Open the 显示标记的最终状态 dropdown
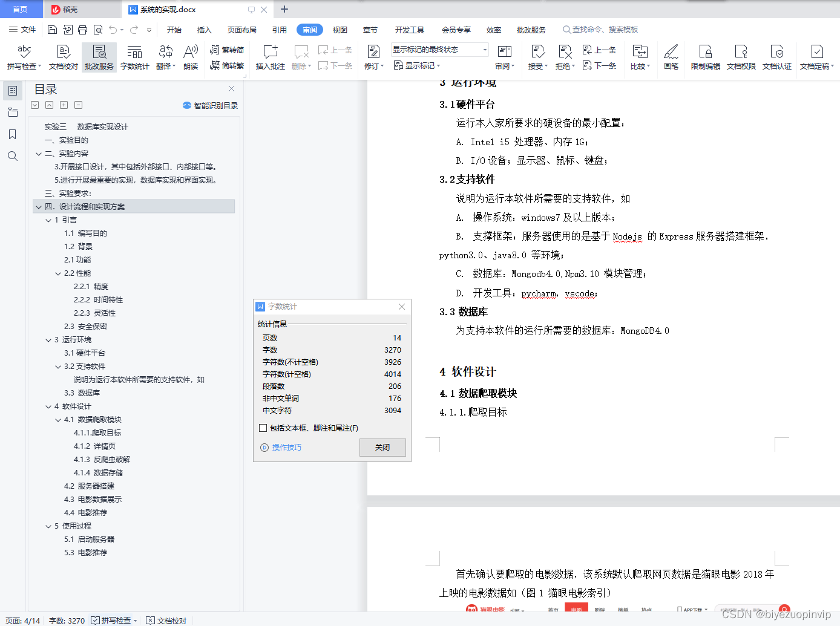Image resolution: width=840 pixels, height=626 pixels. (x=439, y=50)
